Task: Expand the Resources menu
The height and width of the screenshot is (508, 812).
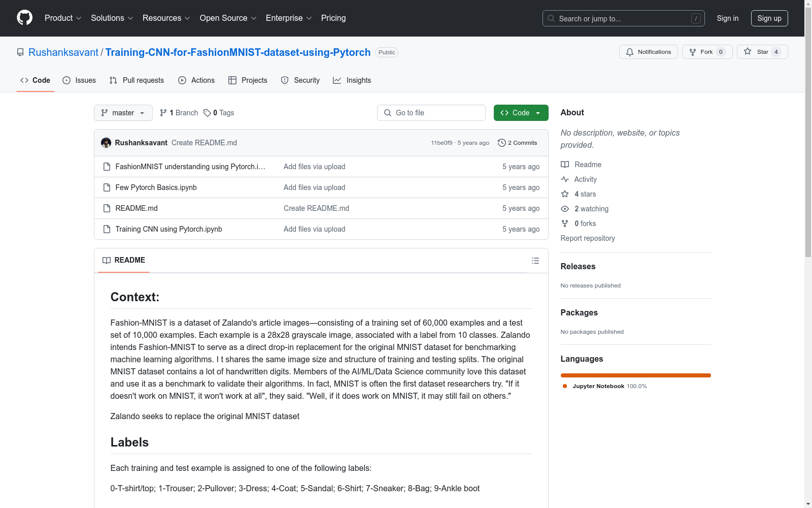Action: pyautogui.click(x=166, y=18)
